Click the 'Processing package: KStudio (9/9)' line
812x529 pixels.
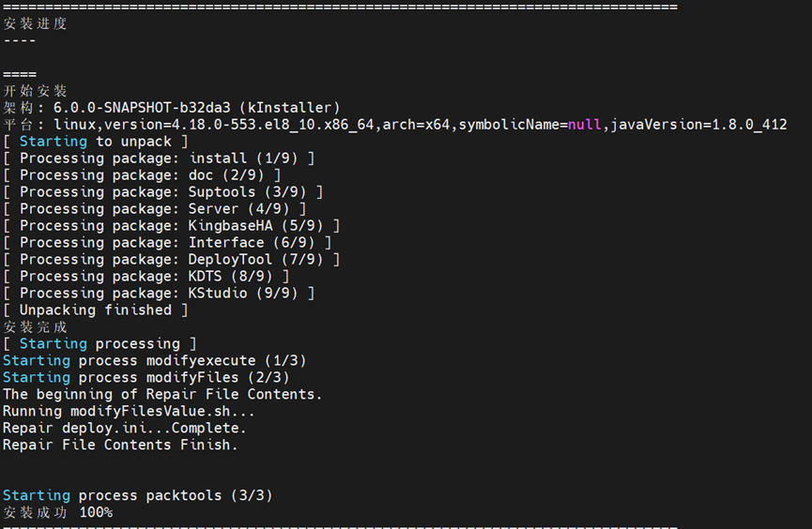[160, 294]
